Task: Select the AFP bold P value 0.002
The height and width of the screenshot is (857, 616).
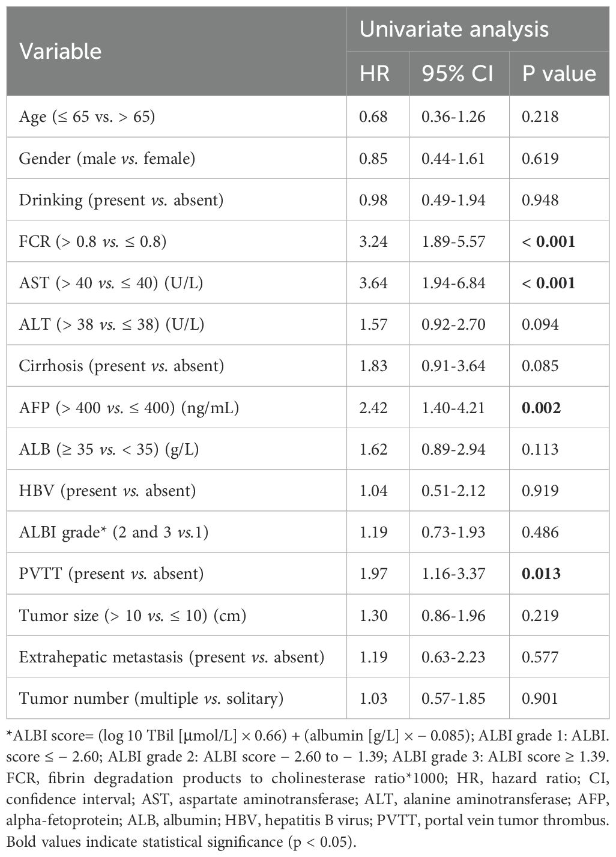Action: click(541, 408)
